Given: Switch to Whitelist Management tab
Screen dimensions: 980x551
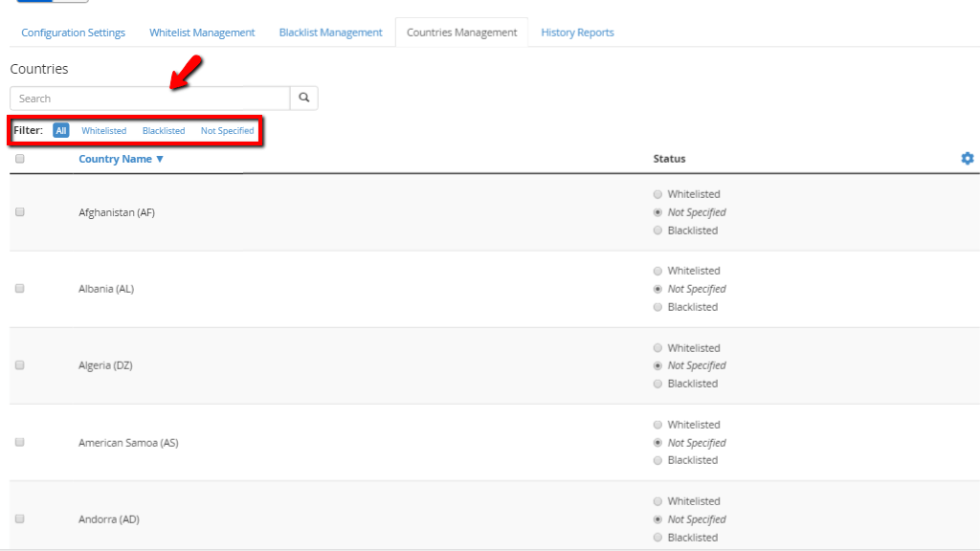Looking at the screenshot, I should pos(202,33).
